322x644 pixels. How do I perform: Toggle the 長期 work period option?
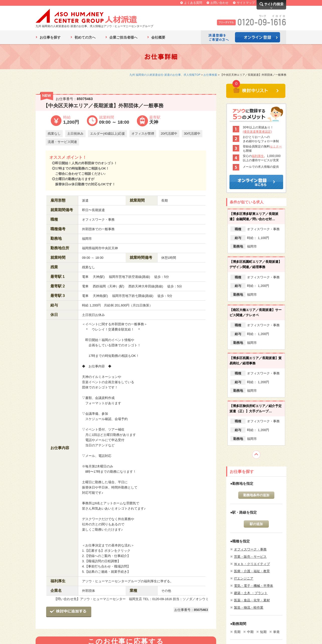(236, 632)
